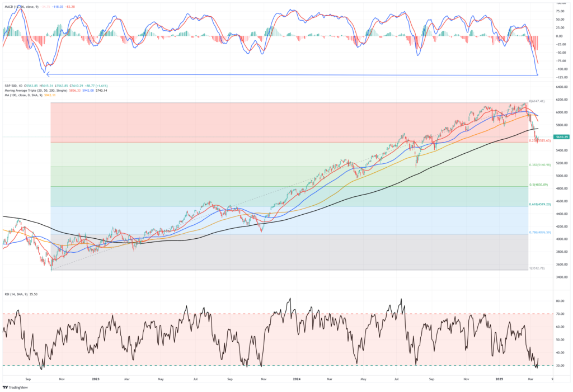
Task: Click the 0.382 Fibonacci level label
Action: [x=540, y=165]
